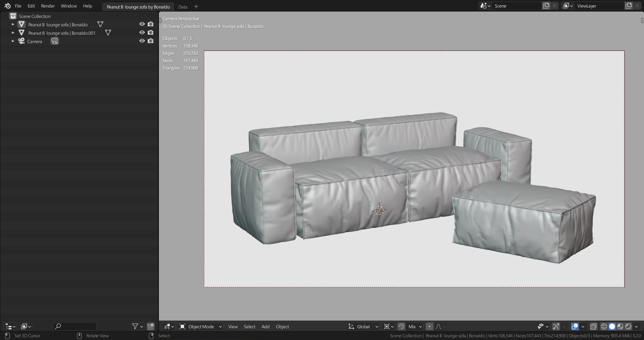Hide Peanut B lounge sofa | Bonaldo in viewport
Viewport: 644px width, 340px height.
point(142,24)
